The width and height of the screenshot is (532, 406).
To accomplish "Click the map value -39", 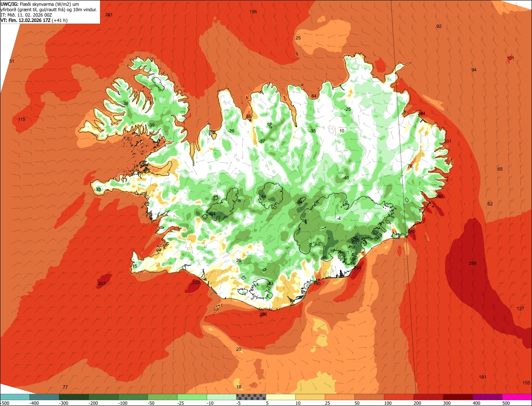I will [151, 125].
